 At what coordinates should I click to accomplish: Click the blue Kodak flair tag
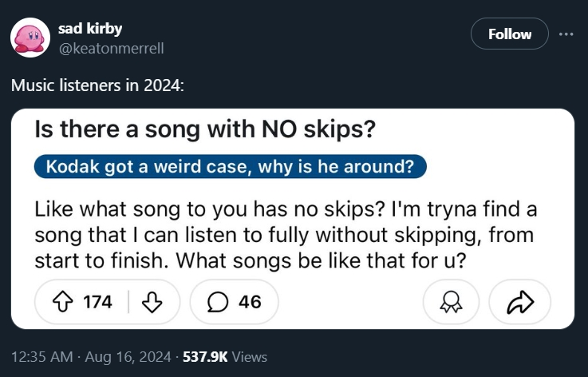231,166
